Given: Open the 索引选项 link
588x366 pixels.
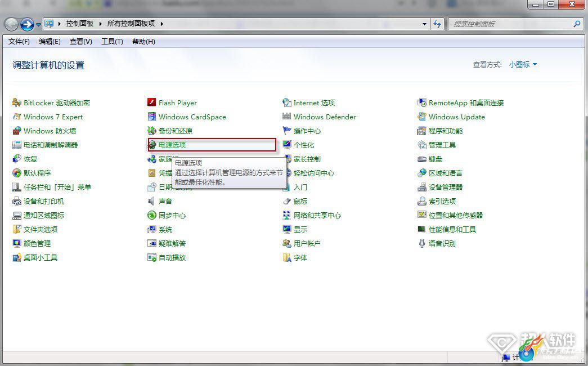Looking at the screenshot, I should (x=442, y=201).
